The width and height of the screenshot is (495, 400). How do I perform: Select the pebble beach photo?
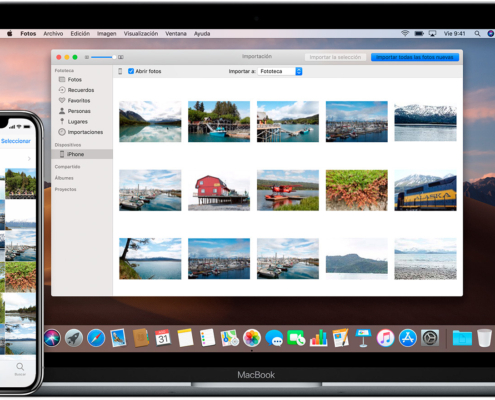tap(425, 258)
